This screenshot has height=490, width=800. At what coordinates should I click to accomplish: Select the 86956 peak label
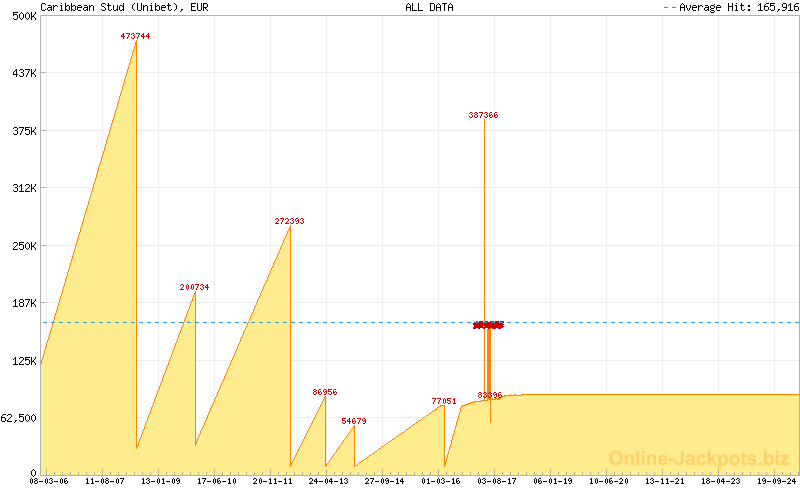coord(325,392)
